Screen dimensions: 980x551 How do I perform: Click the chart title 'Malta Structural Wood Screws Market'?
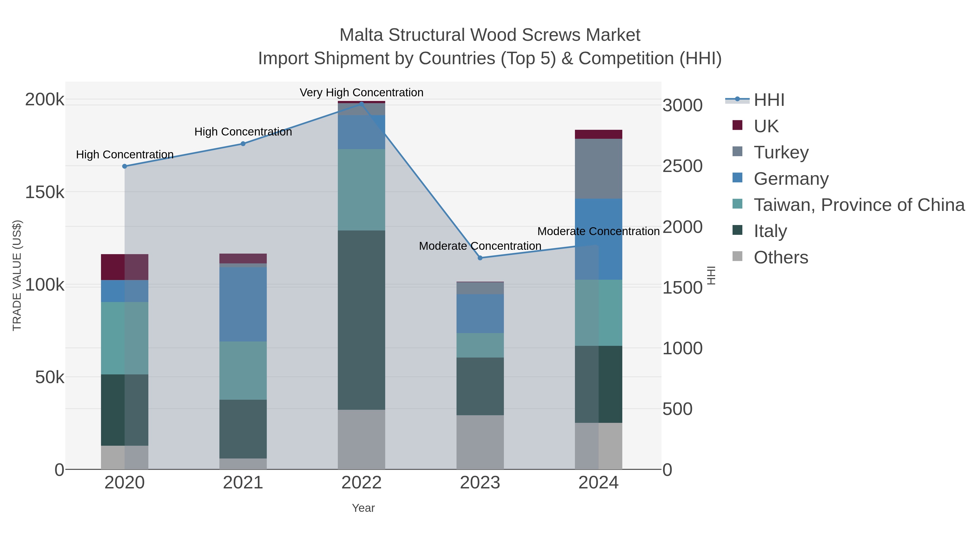pyautogui.click(x=490, y=35)
